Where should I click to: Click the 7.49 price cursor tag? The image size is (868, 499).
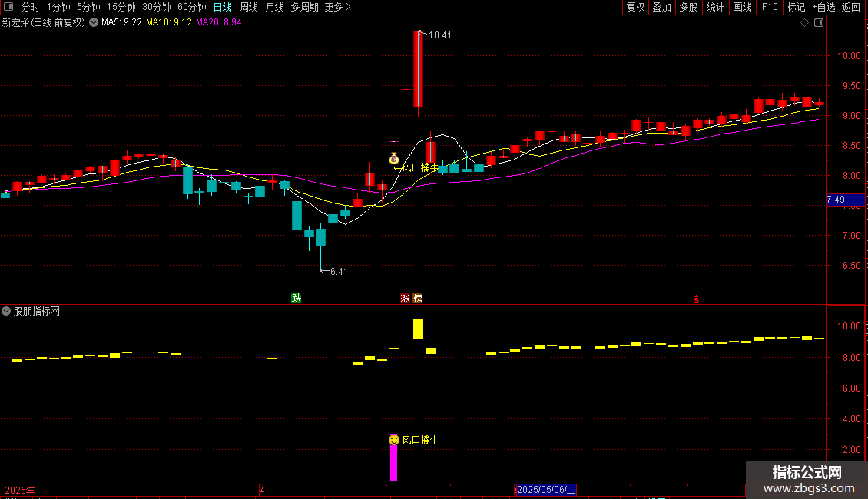845,200
